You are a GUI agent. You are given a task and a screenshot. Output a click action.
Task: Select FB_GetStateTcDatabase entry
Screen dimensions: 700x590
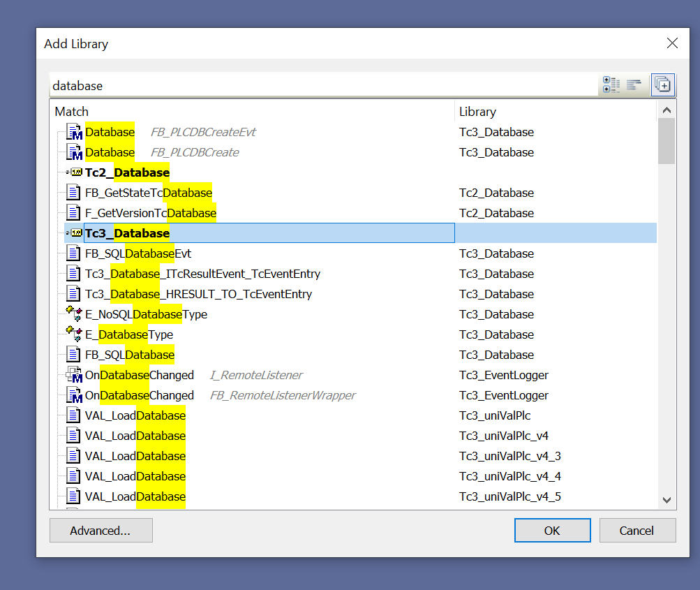[x=149, y=193]
